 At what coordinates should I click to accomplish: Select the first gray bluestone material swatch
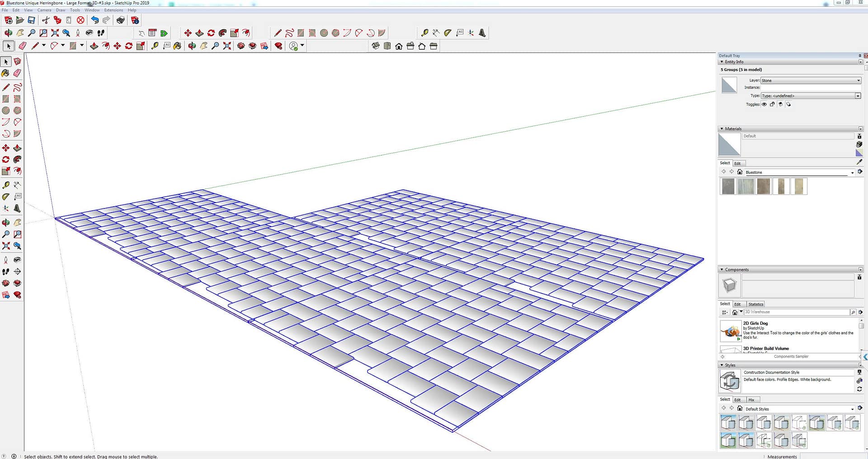click(x=728, y=186)
